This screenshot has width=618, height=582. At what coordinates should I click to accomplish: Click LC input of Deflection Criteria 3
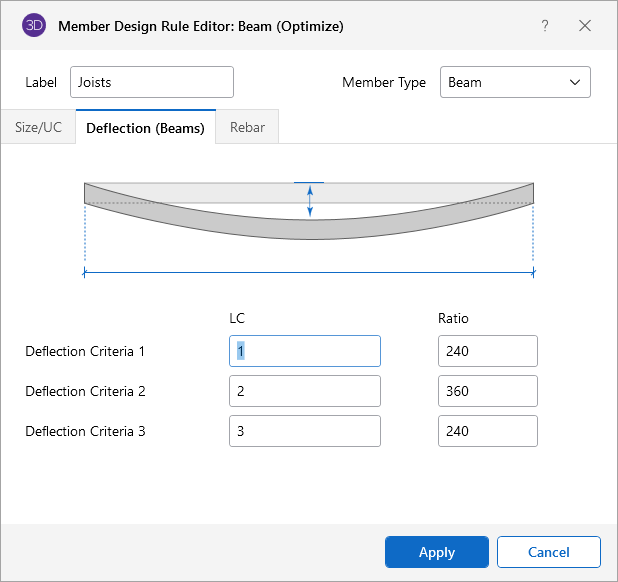click(x=304, y=431)
